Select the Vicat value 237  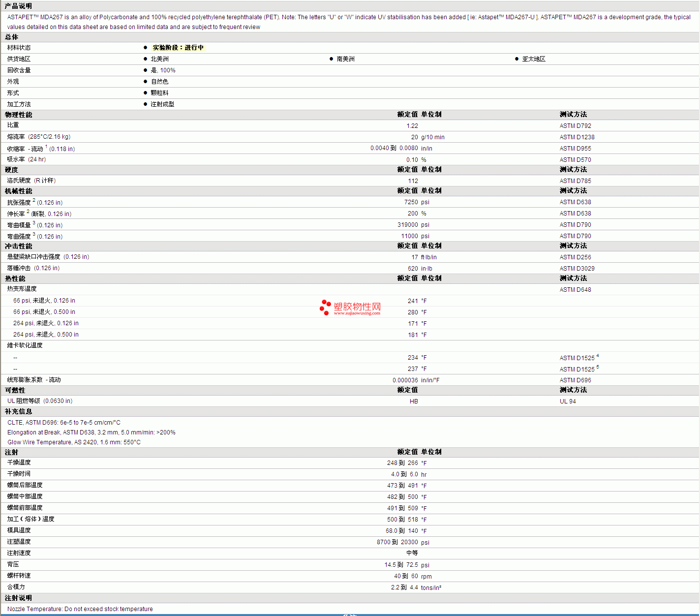click(413, 369)
